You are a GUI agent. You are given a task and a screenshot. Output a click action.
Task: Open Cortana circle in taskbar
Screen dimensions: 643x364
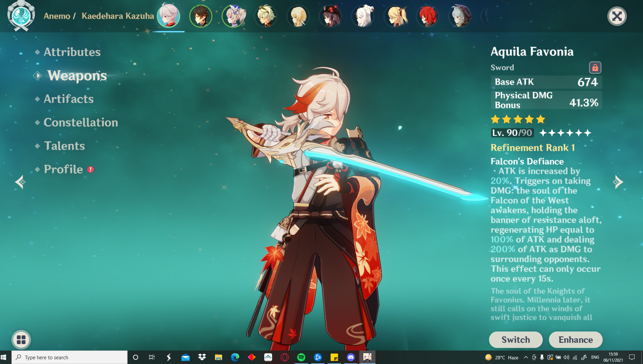(x=136, y=357)
